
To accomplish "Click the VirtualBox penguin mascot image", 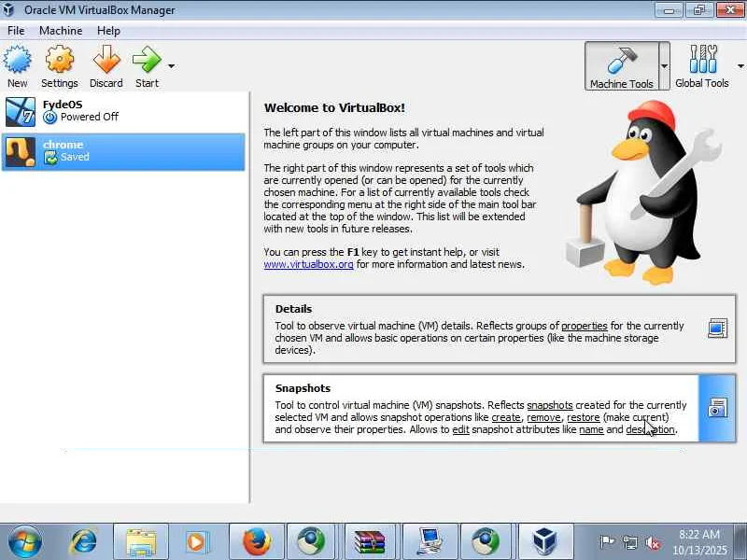I will click(x=643, y=192).
